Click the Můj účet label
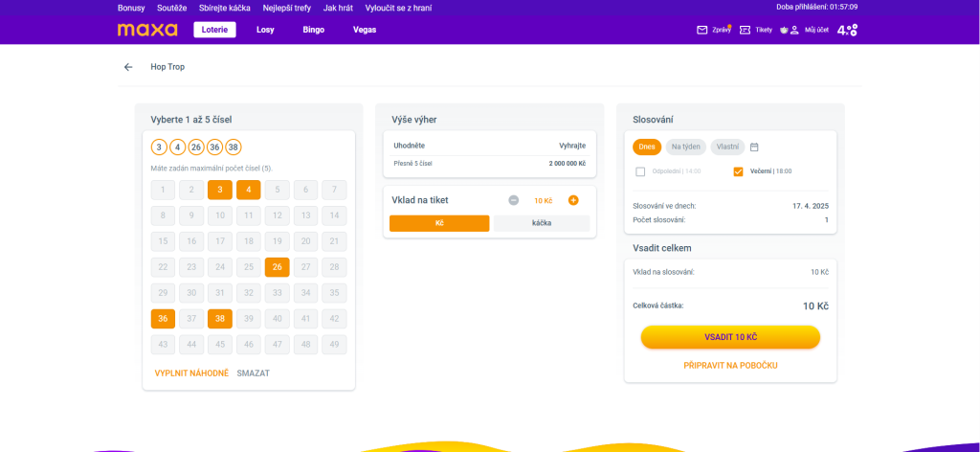The width and height of the screenshot is (980, 452). click(x=816, y=30)
